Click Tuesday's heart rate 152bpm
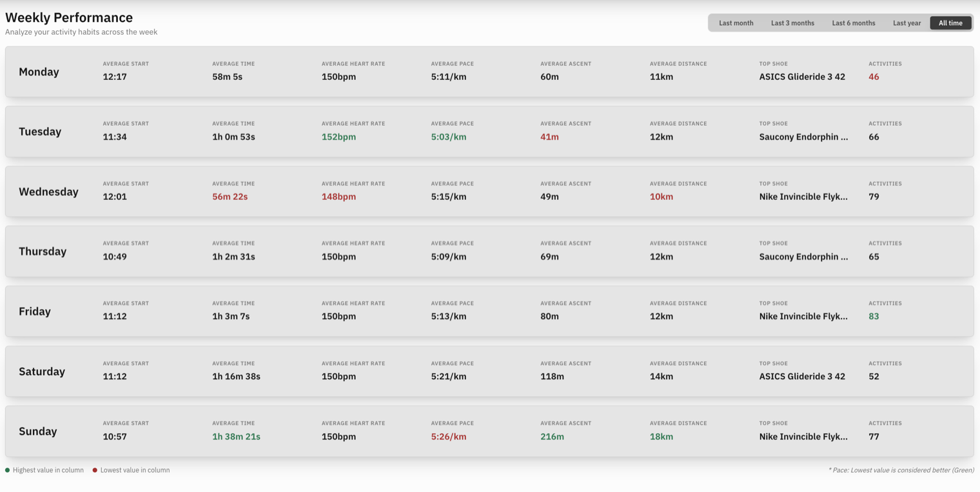The image size is (980, 492). [x=338, y=137]
